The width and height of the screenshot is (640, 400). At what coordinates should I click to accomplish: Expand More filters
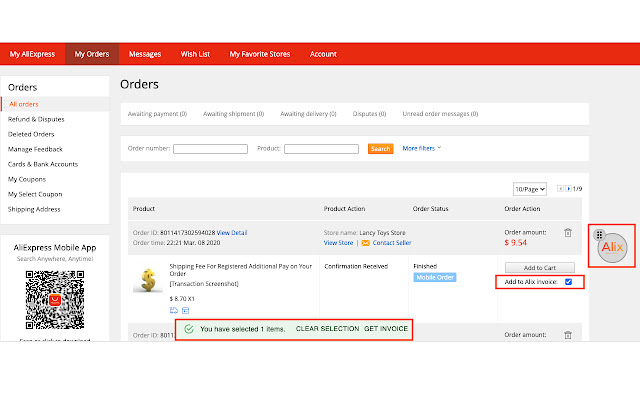(x=422, y=148)
